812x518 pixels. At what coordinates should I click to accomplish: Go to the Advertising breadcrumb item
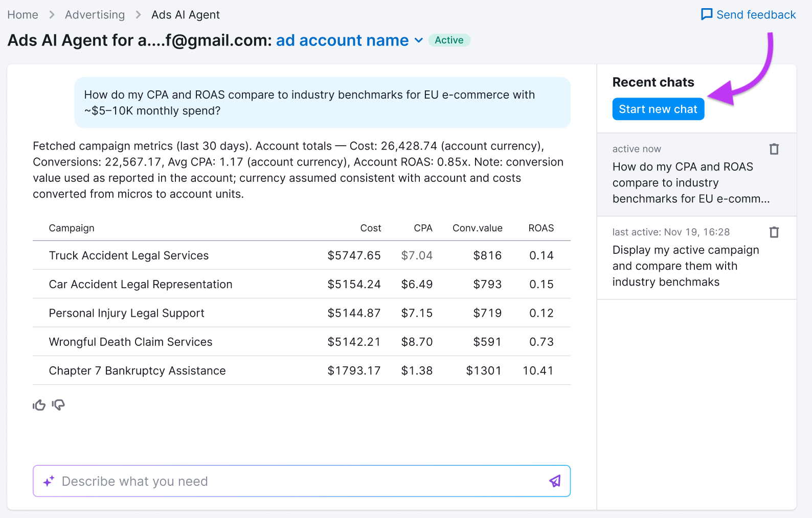click(95, 15)
